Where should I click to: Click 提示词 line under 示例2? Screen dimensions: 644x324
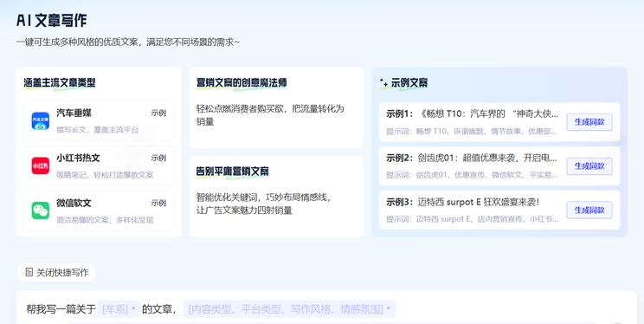tap(472, 175)
